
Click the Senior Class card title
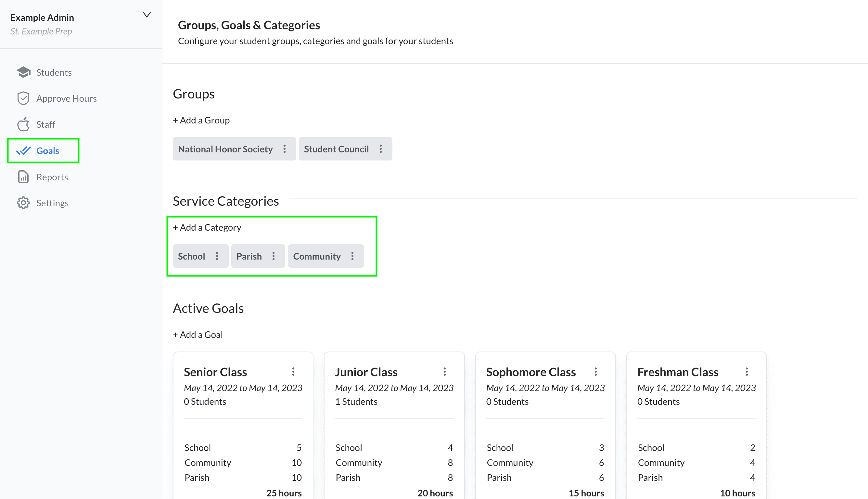point(215,372)
